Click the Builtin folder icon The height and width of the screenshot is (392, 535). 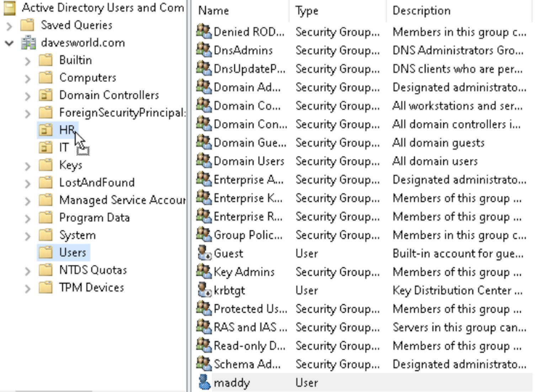pyautogui.click(x=46, y=60)
